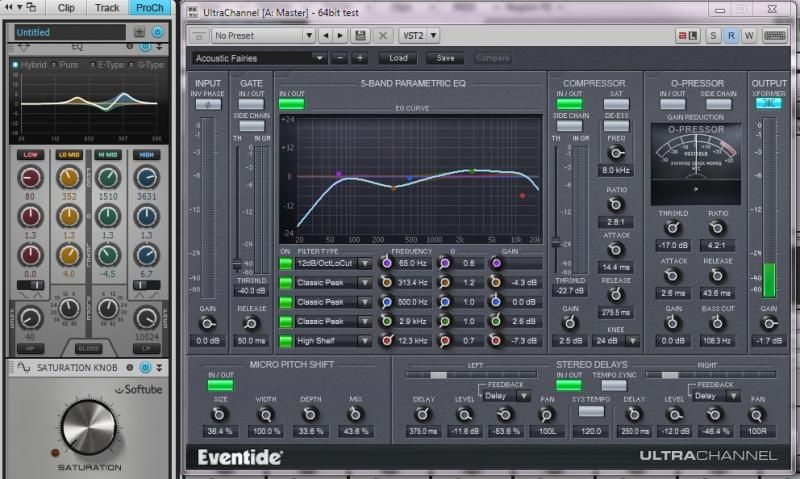The height and width of the screenshot is (479, 800).
Task: Toggle the 5-Band Parametric EQ IN/OUT switch
Action: pos(292,104)
